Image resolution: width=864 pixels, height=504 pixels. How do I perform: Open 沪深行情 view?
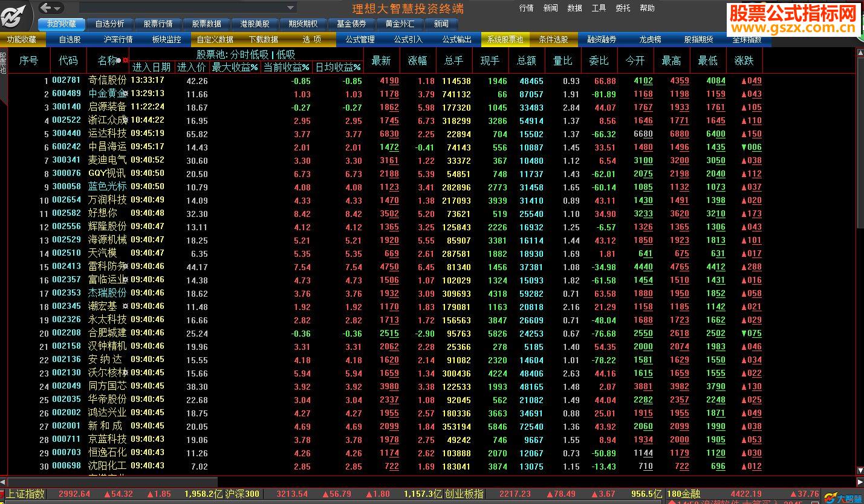click(x=119, y=39)
